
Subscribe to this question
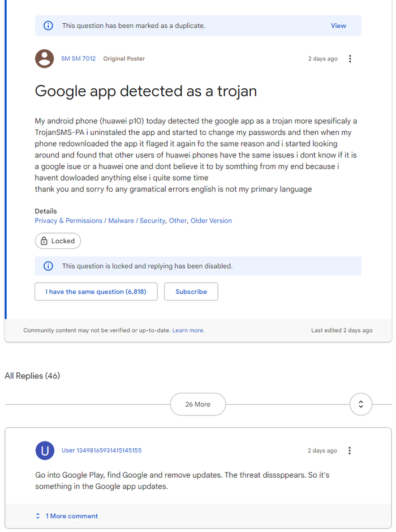point(191,291)
